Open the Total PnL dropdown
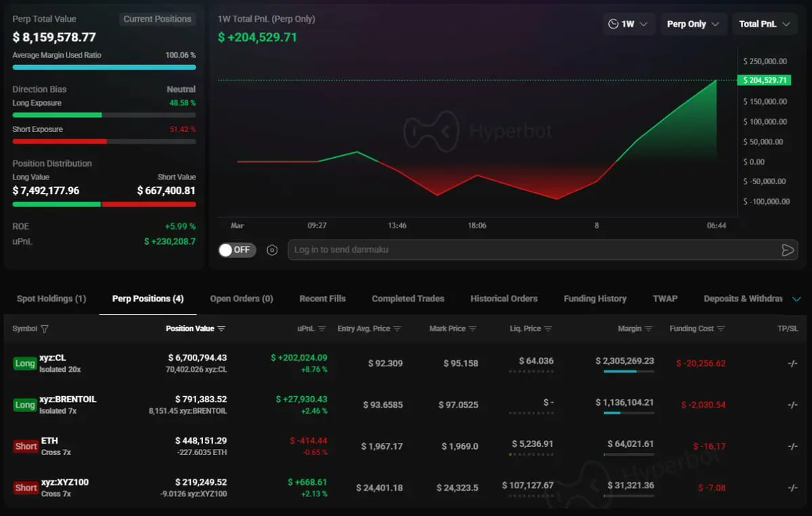 point(765,24)
